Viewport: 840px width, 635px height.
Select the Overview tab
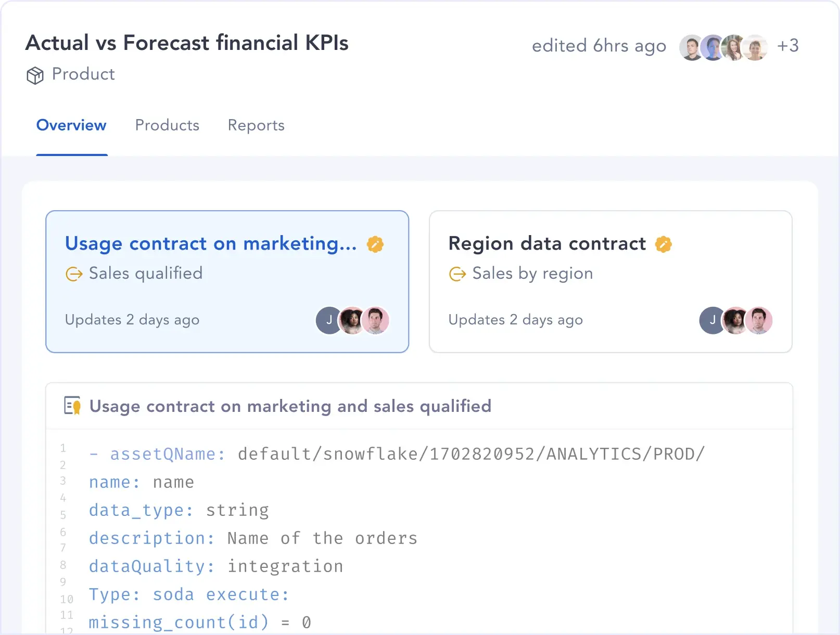point(71,125)
